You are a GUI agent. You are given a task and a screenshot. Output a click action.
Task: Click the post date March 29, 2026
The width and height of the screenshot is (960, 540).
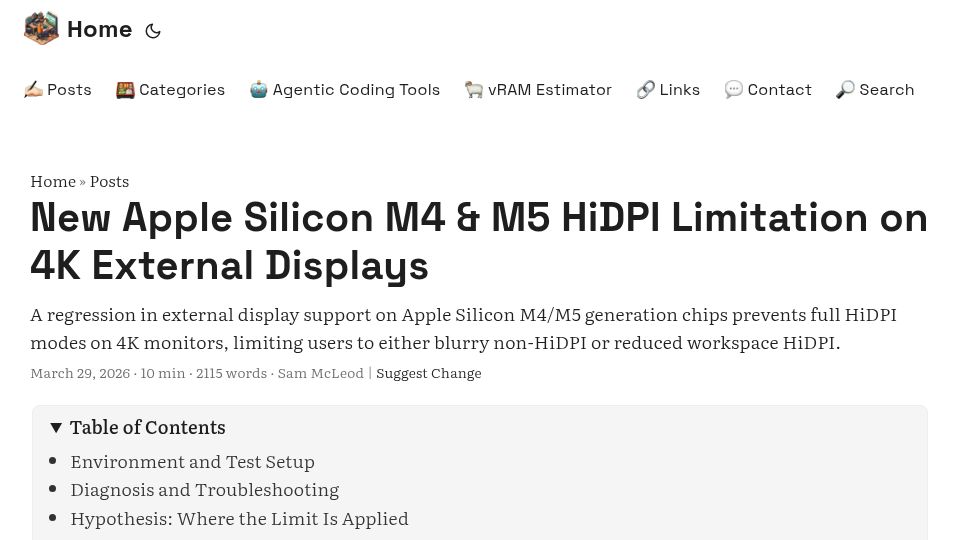click(x=80, y=373)
